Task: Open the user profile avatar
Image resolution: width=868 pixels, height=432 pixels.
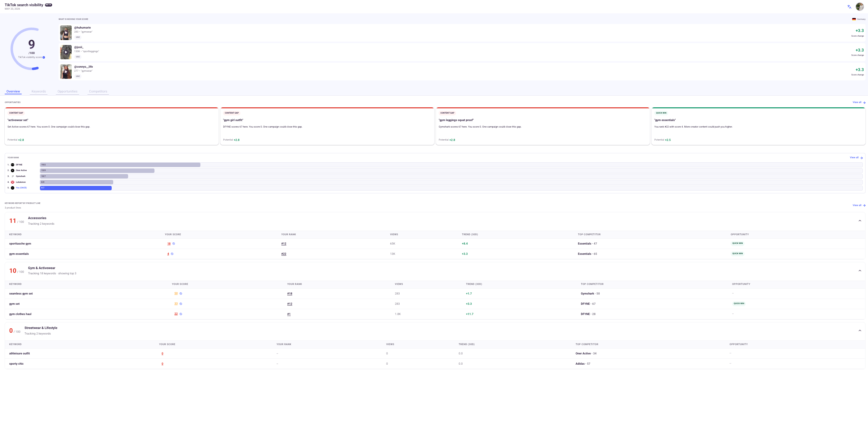Action: (x=860, y=7)
